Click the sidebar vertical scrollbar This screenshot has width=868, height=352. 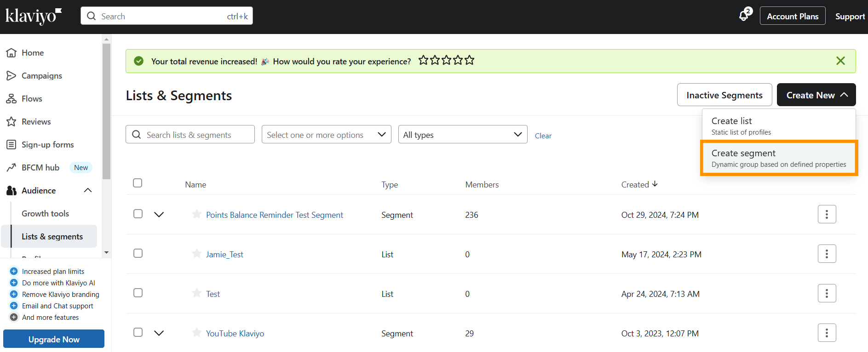[107, 110]
